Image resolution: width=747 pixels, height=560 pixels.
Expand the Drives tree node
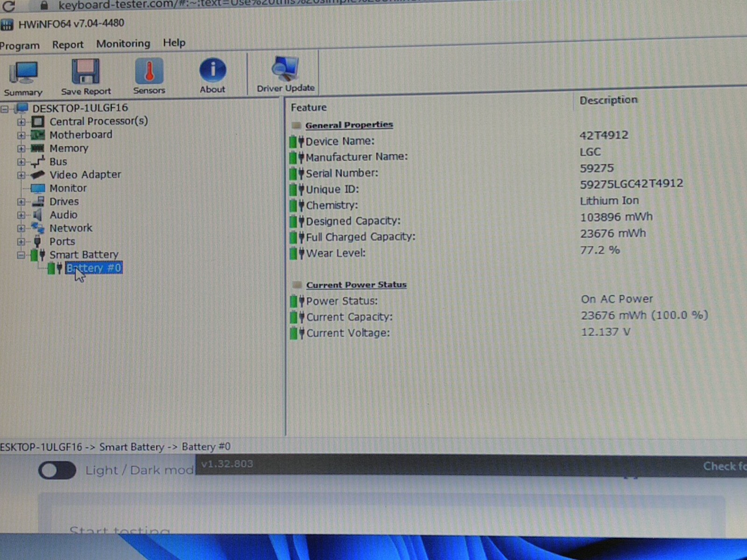tap(21, 202)
